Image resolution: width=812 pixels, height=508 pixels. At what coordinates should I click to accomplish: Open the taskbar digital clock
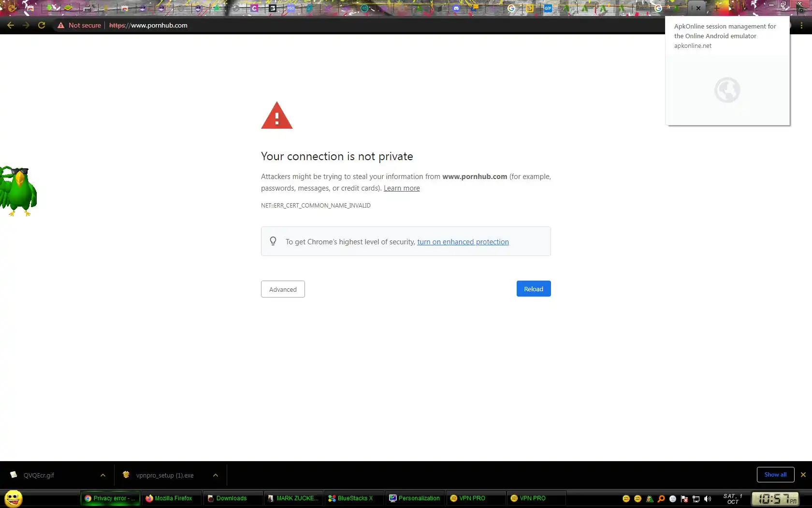click(775, 498)
